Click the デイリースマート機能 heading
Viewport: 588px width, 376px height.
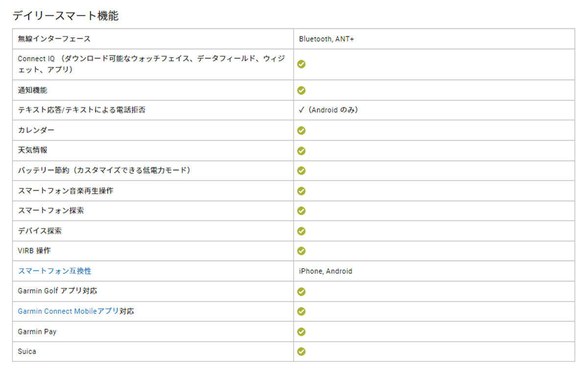click(x=66, y=16)
